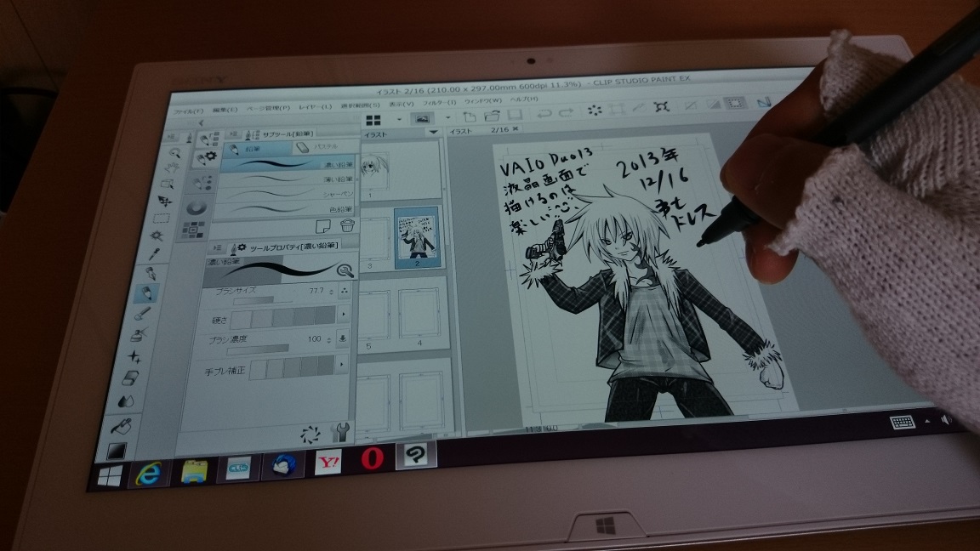The image size is (980, 551).
Task: Open Tool Property panel menu icon
Action: (218, 248)
